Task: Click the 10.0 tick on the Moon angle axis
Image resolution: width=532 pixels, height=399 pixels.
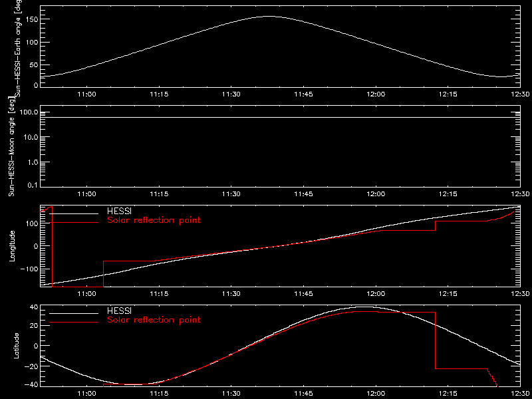Action: (x=31, y=137)
